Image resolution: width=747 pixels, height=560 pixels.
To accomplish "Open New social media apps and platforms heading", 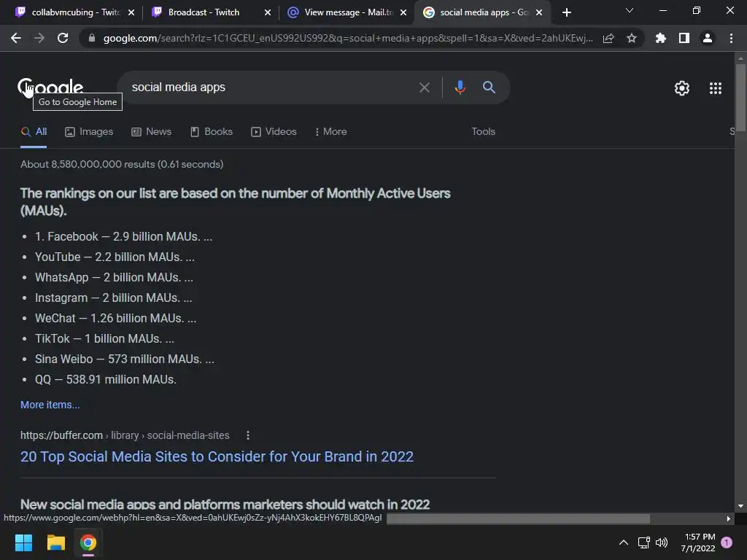I will tap(225, 505).
